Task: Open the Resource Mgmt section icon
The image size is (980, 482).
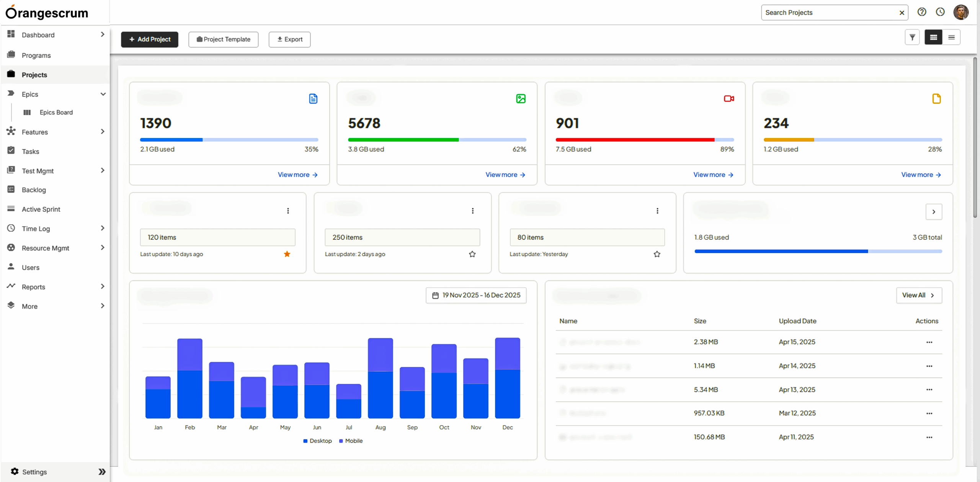Action: click(x=11, y=248)
